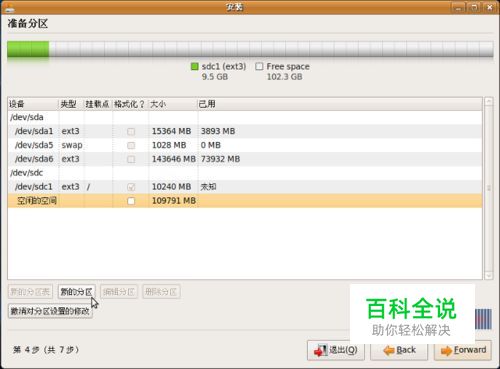This screenshot has width=500, height=369.
Task: Click the 73932 MB used cell
Action: click(x=220, y=159)
